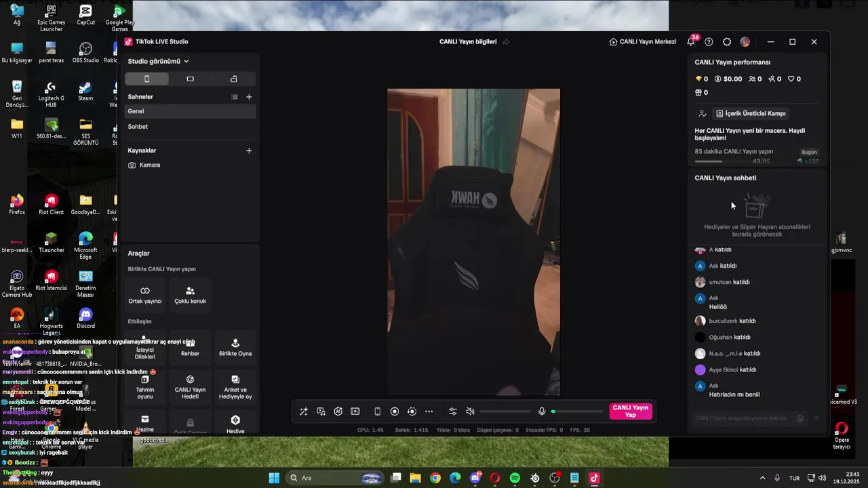Open the İçerik Üreticisi Kampı button

[x=751, y=114]
